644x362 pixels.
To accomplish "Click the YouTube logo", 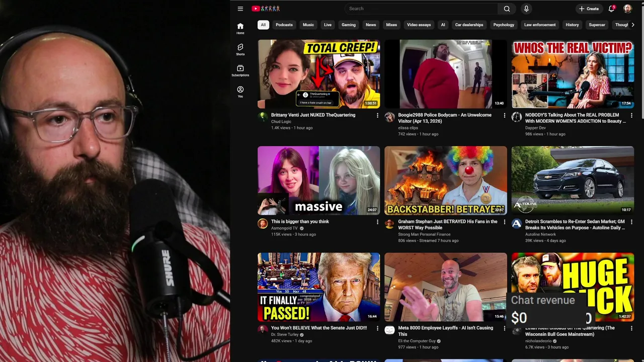I will [x=266, y=9].
